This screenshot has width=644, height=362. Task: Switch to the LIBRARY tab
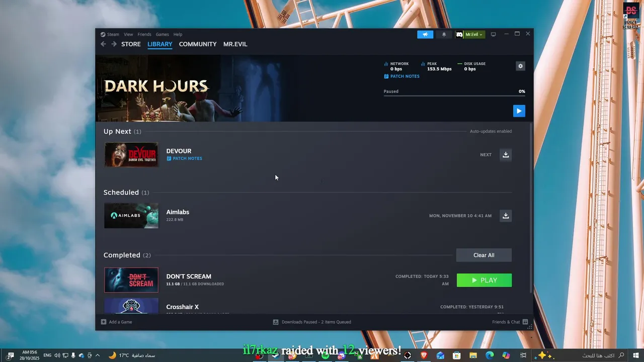point(160,44)
